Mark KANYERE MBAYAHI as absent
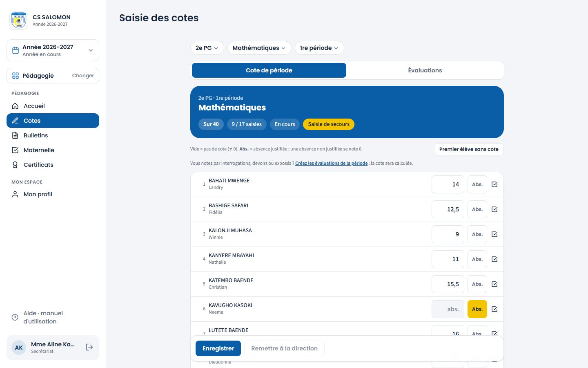Viewport: 588px width, 368px height. (x=477, y=259)
